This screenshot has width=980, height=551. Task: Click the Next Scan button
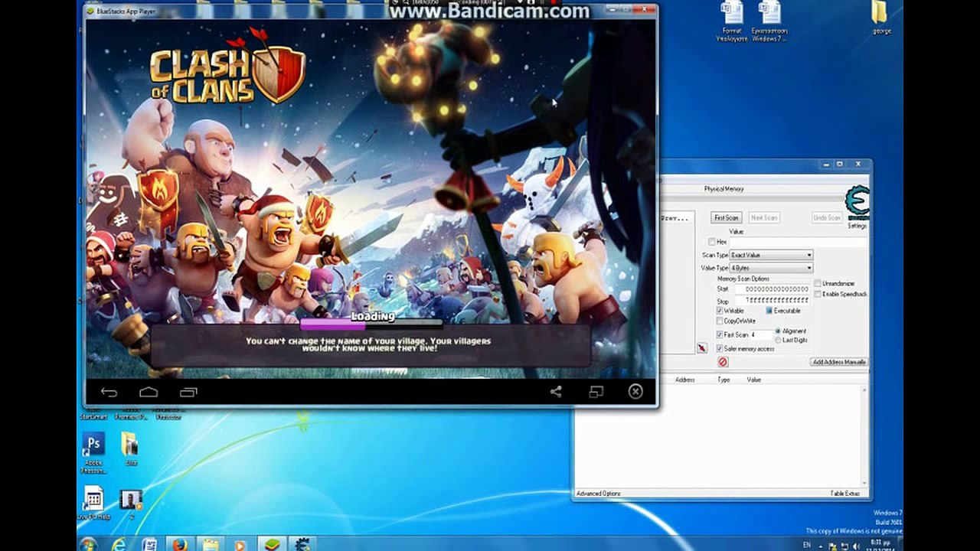tap(764, 218)
